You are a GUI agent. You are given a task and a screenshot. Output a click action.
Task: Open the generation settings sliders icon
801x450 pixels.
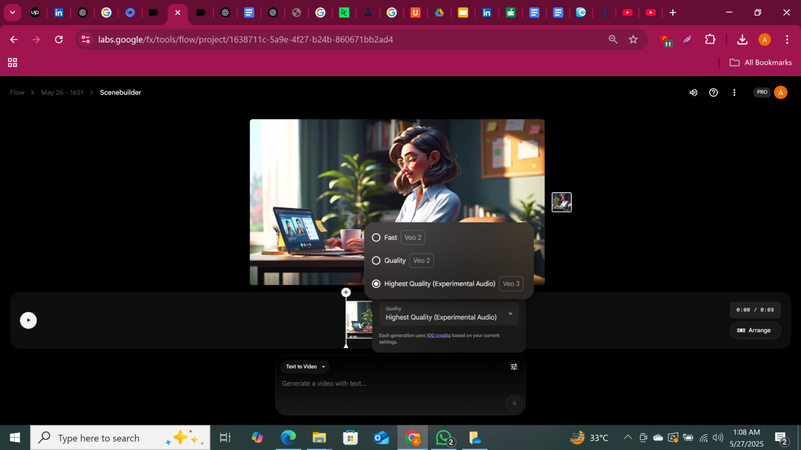pos(514,367)
